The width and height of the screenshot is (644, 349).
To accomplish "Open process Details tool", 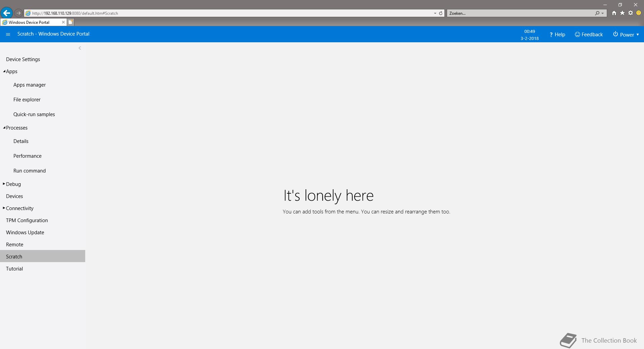I will pos(21,141).
